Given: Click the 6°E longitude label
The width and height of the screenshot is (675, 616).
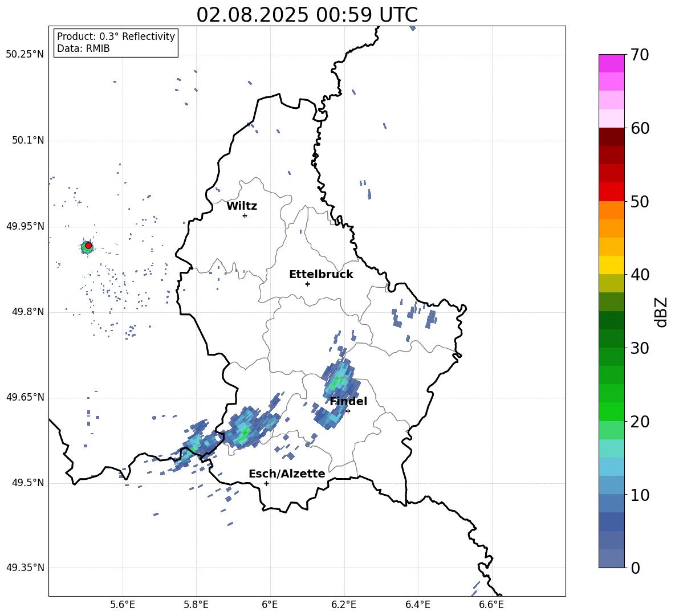Looking at the screenshot, I should click(x=270, y=605).
